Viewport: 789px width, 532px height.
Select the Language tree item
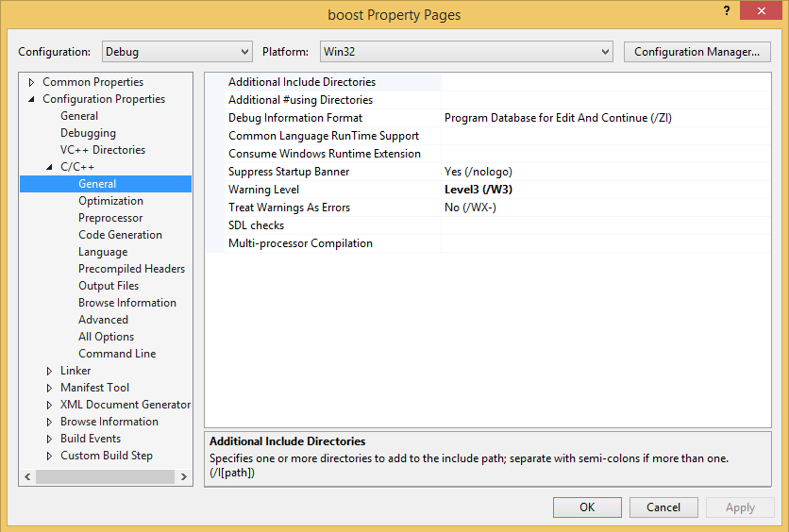103,252
